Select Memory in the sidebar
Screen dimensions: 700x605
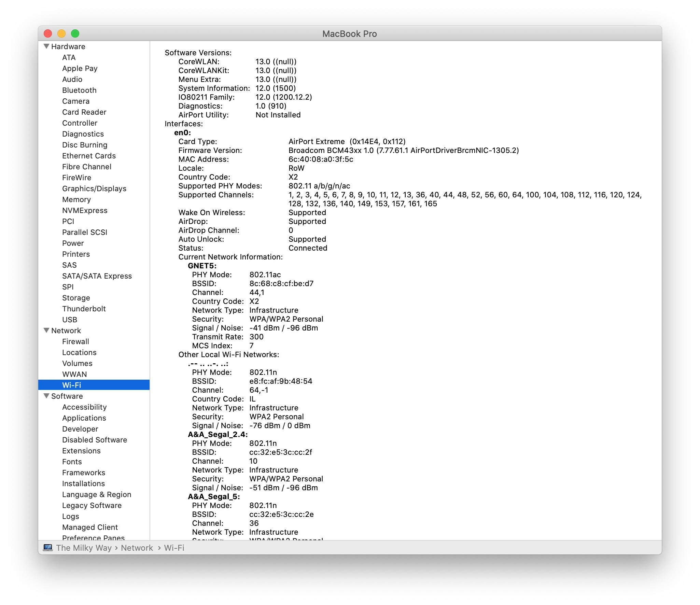click(x=76, y=199)
